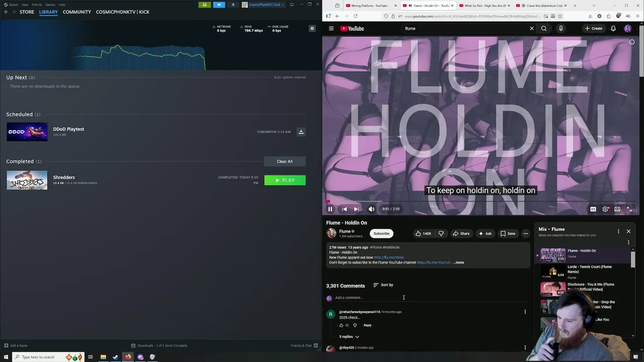Toggle closed captions on video
644x362 pixels.
[593, 209]
